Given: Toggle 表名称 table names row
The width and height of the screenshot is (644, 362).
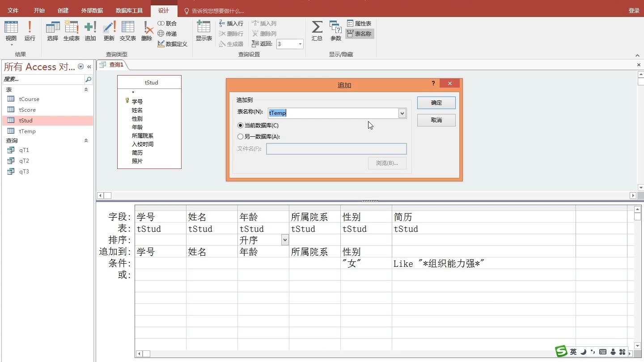Looking at the screenshot, I should pos(359,34).
